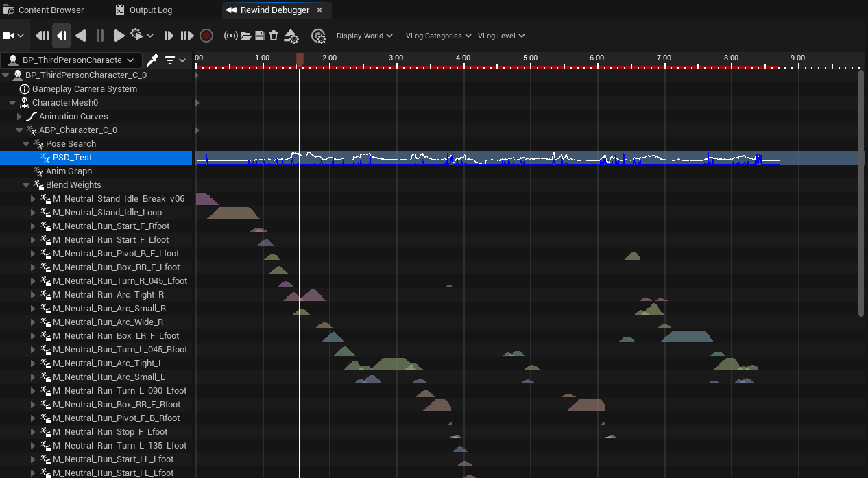The height and width of the screenshot is (478, 868).
Task: Click the M_Neutral_Run_Turn_L_090_Lfoot animation icon
Action: (x=45, y=391)
